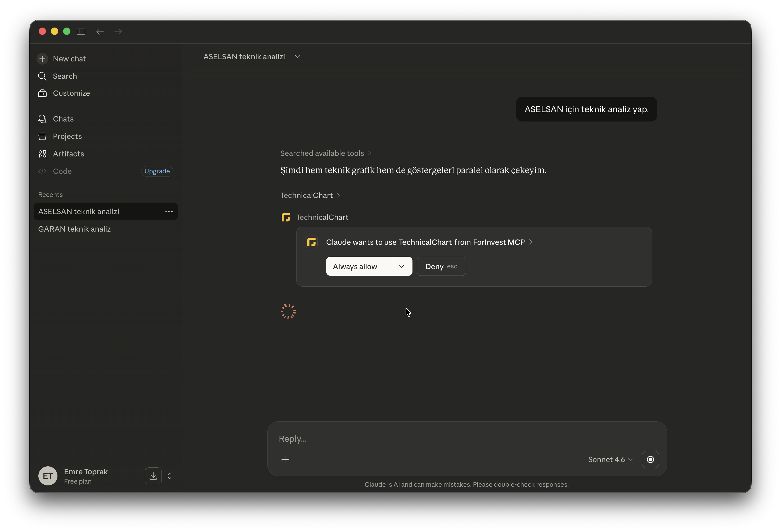Toggle the sidebar panel icon
Image resolution: width=781 pixels, height=532 pixels.
pos(81,31)
